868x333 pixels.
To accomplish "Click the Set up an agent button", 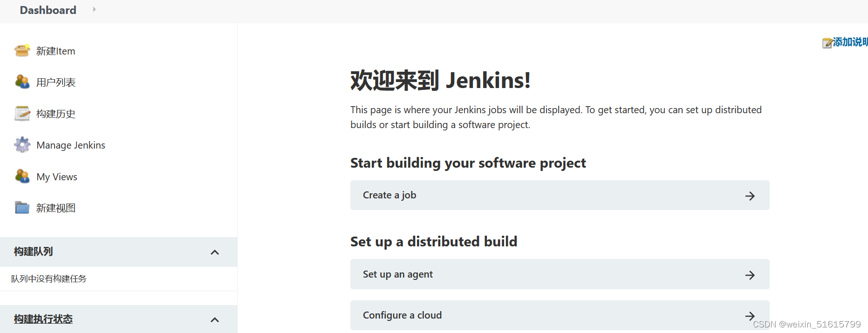I will [560, 274].
